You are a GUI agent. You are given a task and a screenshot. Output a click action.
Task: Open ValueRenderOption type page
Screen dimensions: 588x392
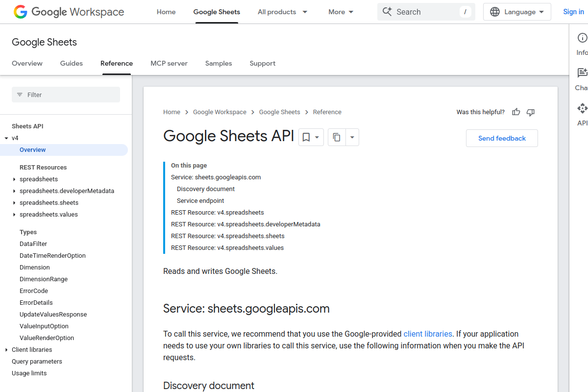47,338
